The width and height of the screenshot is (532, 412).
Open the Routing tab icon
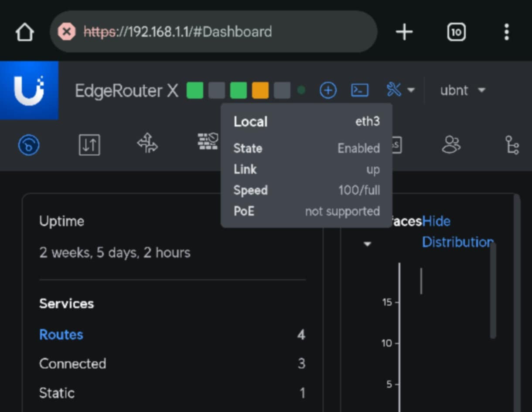click(147, 144)
